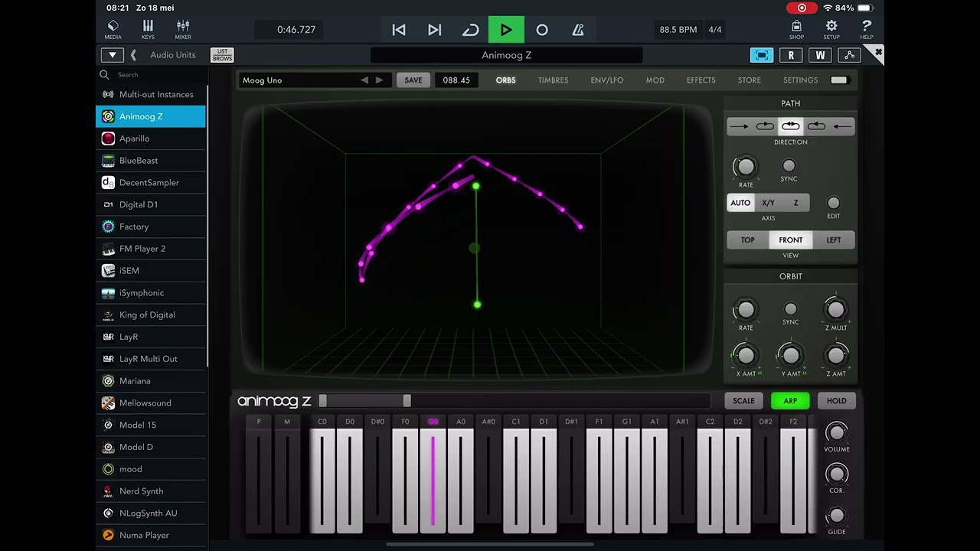Viewport: 980px width, 551px height.
Task: Toggle the ORBIT SYNC button
Action: [x=791, y=309]
